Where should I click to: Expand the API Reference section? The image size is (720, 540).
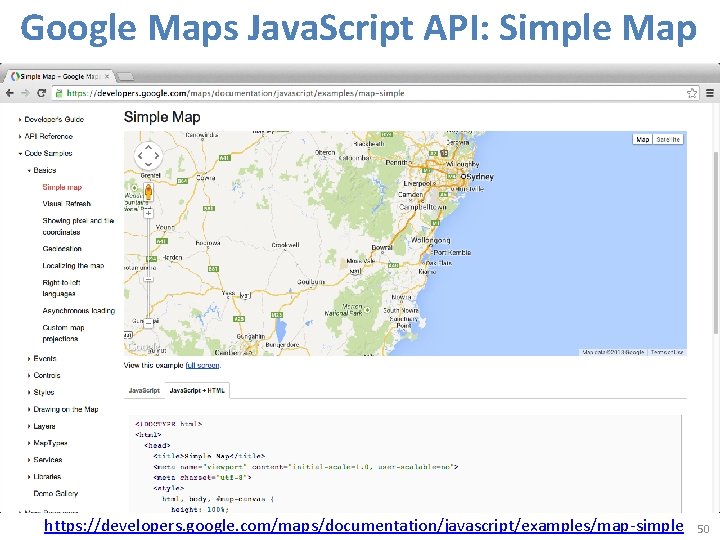click(x=46, y=136)
